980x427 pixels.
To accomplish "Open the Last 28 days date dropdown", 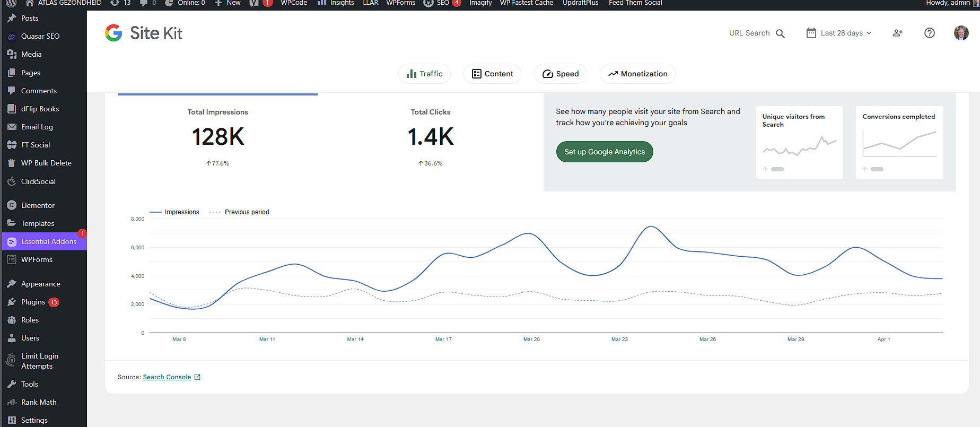I will 839,33.
